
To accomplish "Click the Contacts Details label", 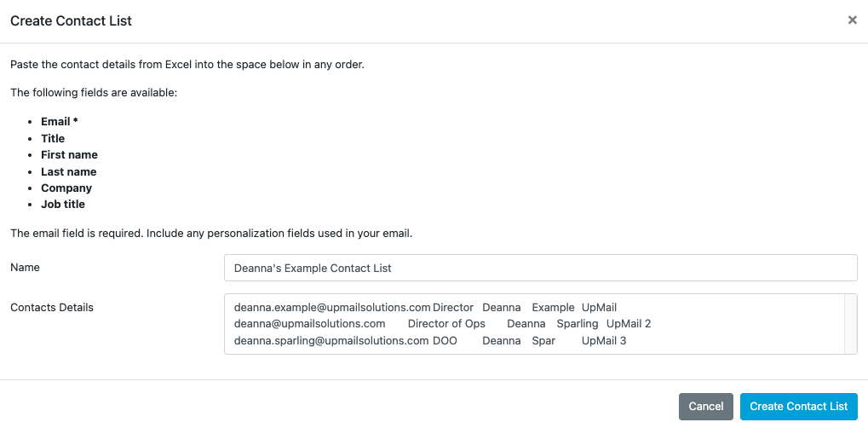I will pyautogui.click(x=52, y=307).
